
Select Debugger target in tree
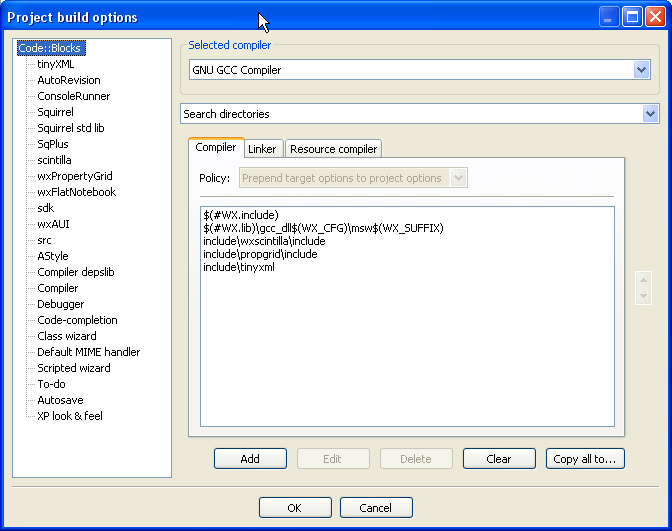pyautogui.click(x=60, y=304)
